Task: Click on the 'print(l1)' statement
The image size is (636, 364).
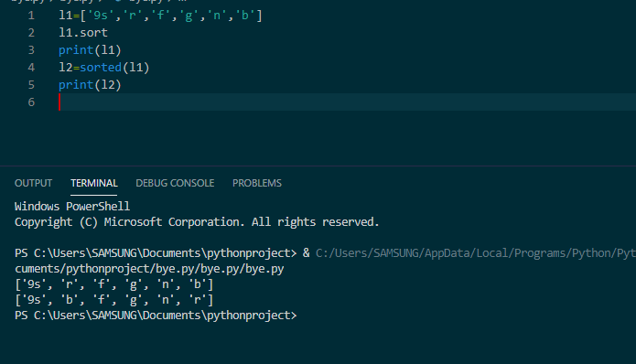Action: pos(90,50)
